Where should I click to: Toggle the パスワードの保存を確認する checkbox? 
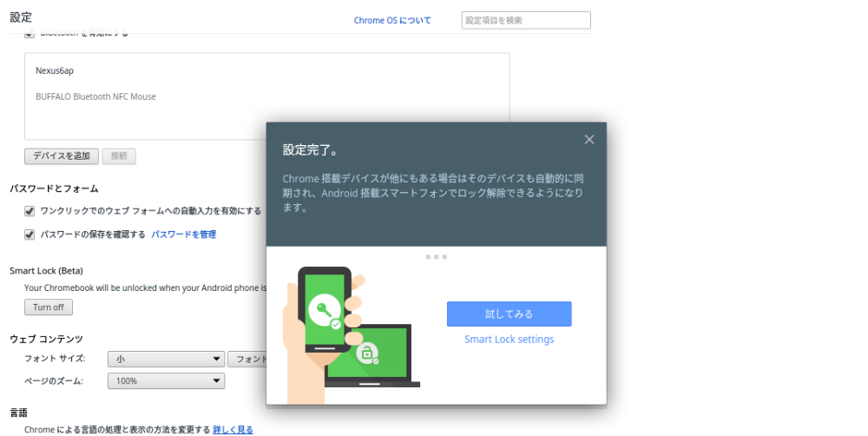30,235
